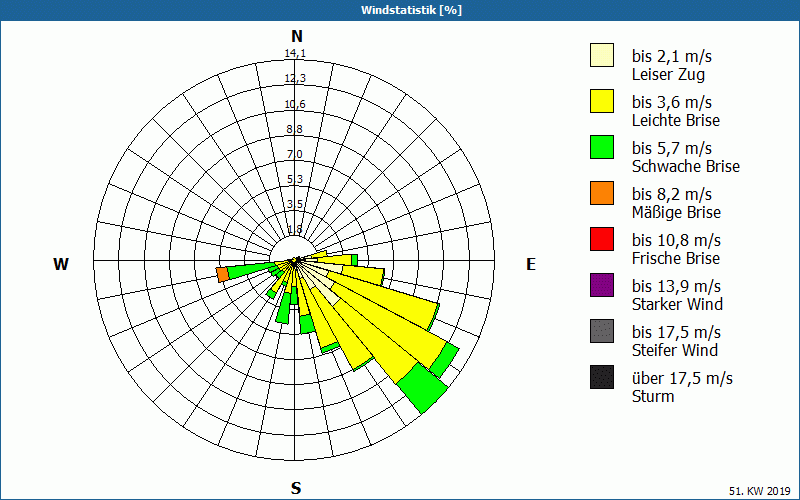Screen dimensions: 800x500
Task: Click the 'Schwache Brise' legend label
Action: [686, 166]
